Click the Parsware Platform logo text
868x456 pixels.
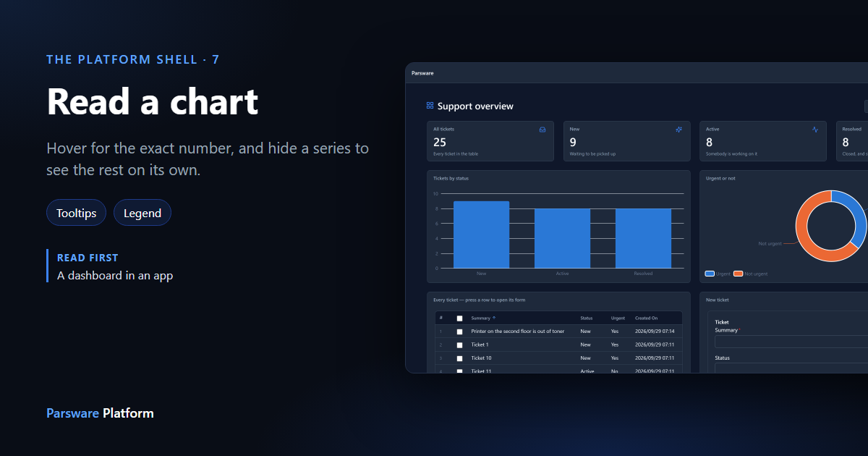(x=100, y=413)
